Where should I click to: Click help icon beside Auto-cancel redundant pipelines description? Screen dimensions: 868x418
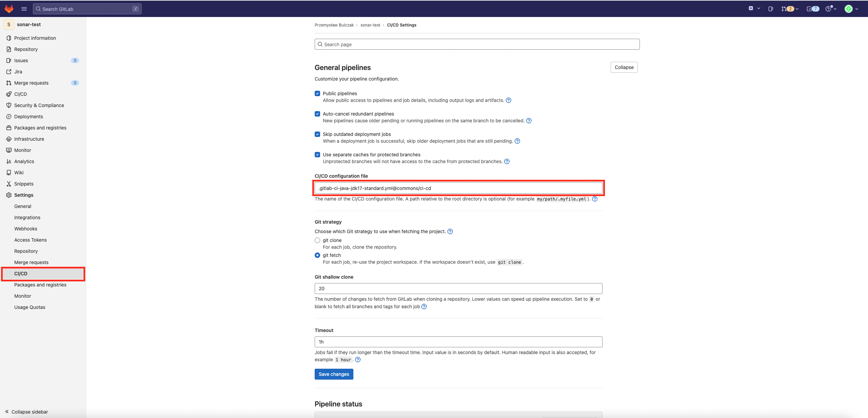[x=529, y=121]
